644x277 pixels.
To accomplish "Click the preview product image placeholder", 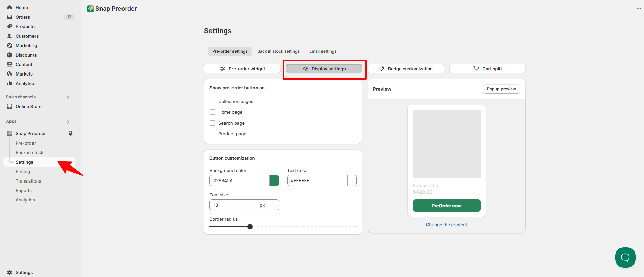I will click(446, 144).
